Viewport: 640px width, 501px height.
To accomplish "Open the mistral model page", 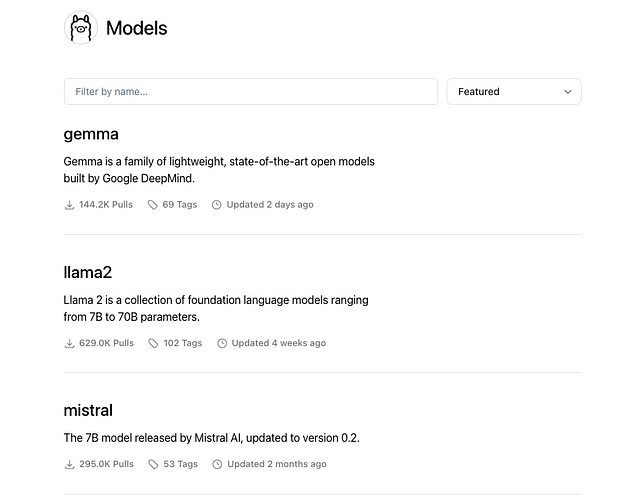I will click(88, 410).
